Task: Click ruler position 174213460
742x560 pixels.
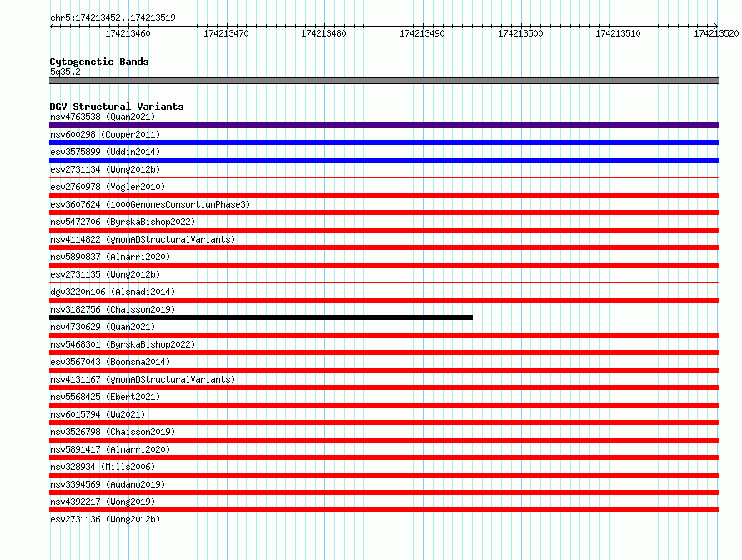Action: click(x=128, y=33)
